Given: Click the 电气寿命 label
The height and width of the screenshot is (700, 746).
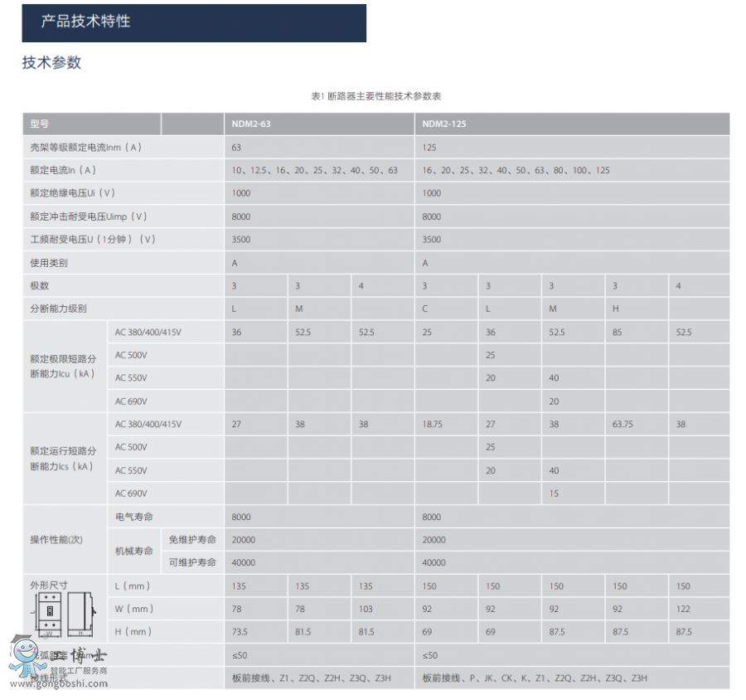Looking at the screenshot, I should tap(134, 517).
